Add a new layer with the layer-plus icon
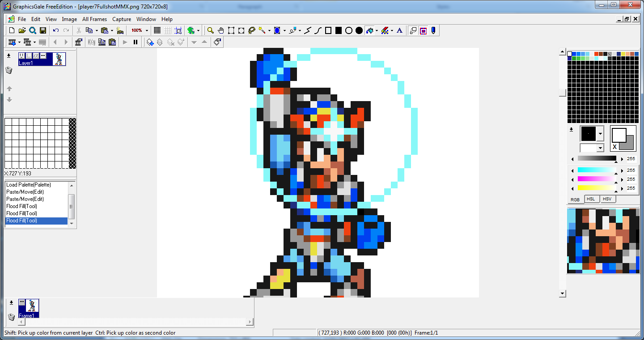This screenshot has width=644, height=340. pyautogui.click(x=150, y=42)
